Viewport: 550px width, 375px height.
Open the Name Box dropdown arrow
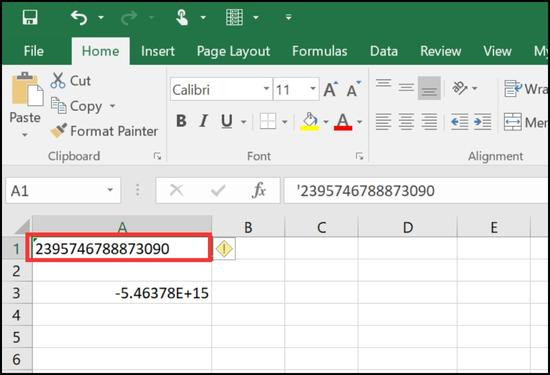[x=110, y=190]
